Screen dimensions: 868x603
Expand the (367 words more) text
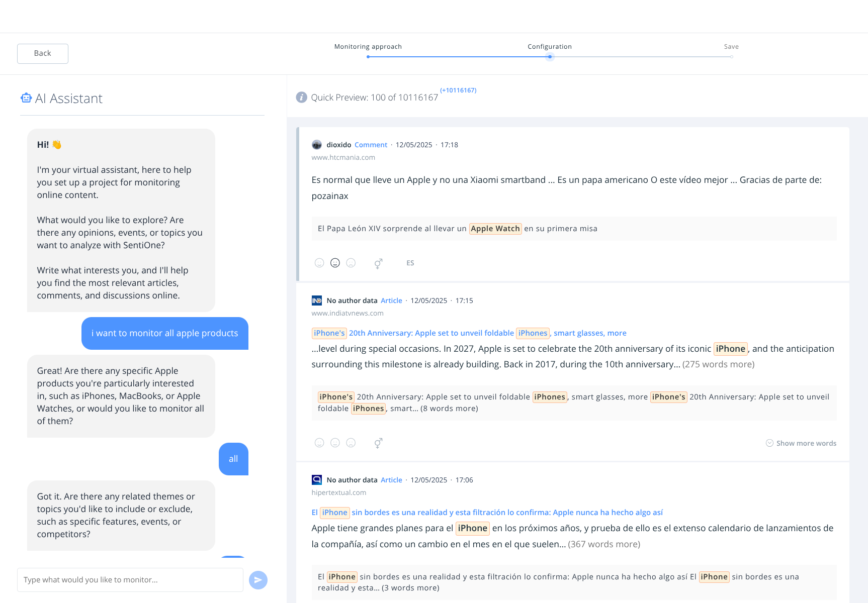(604, 544)
